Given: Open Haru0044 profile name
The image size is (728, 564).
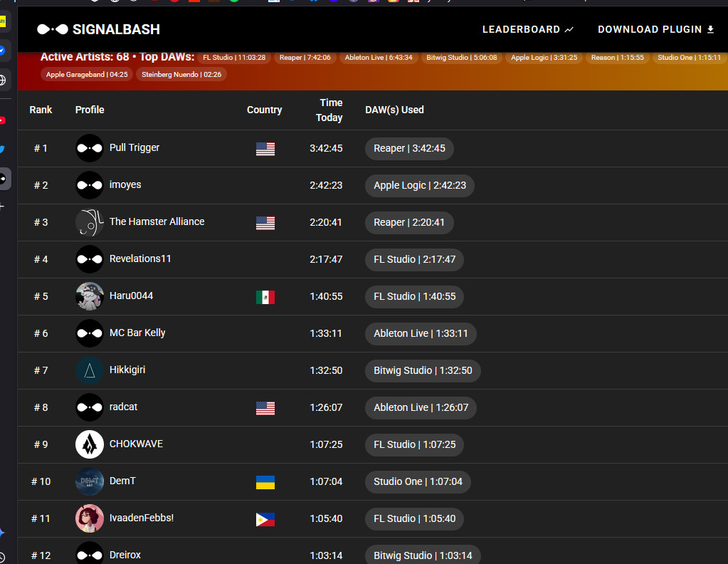Looking at the screenshot, I should tap(131, 296).
